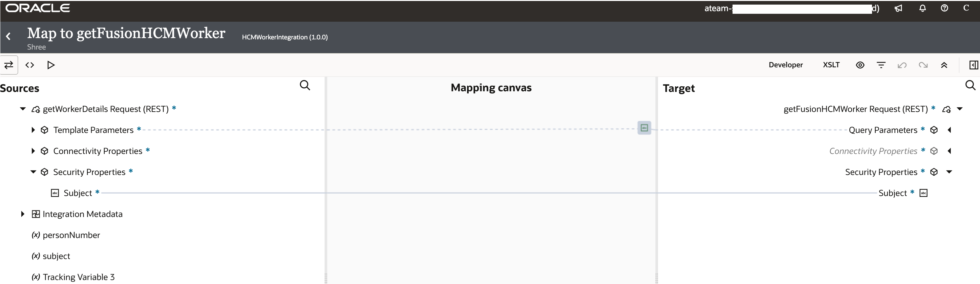Open the Sources search icon
The height and width of the screenshot is (284, 980).
pyautogui.click(x=305, y=85)
